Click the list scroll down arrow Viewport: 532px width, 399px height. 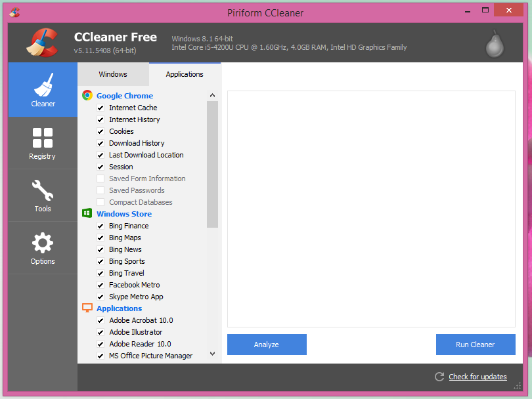pos(212,354)
